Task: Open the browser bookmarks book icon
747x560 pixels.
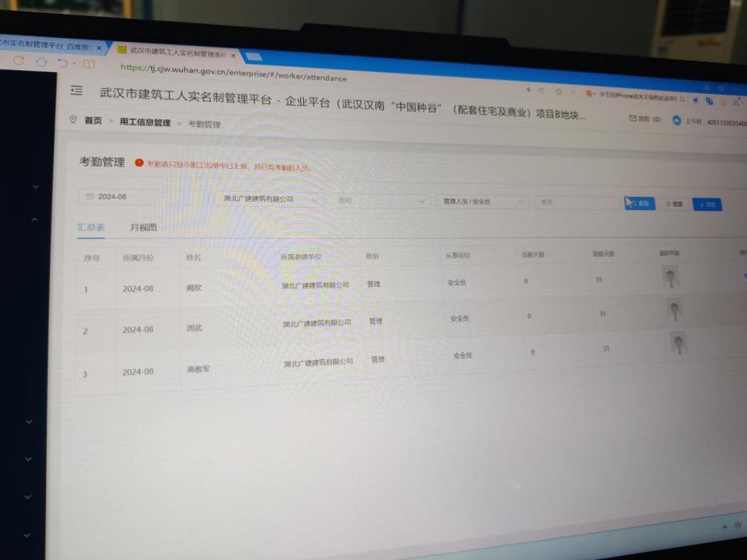Action: pyautogui.click(x=88, y=63)
